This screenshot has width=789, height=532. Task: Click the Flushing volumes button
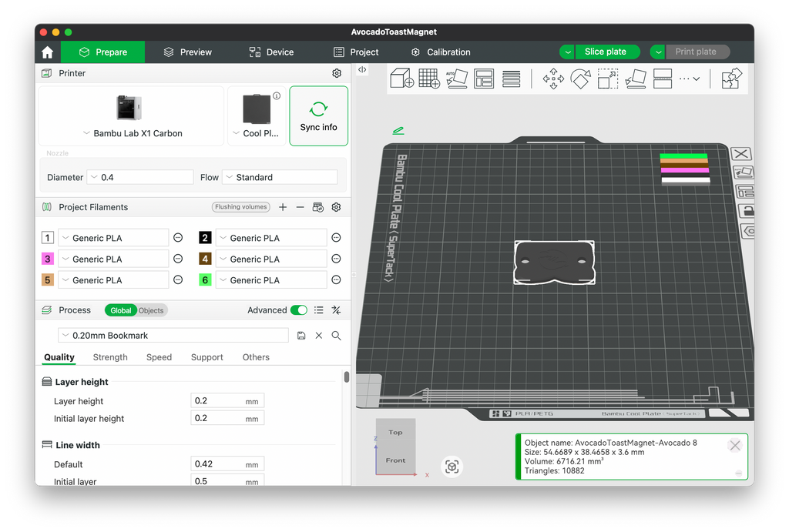[241, 207]
